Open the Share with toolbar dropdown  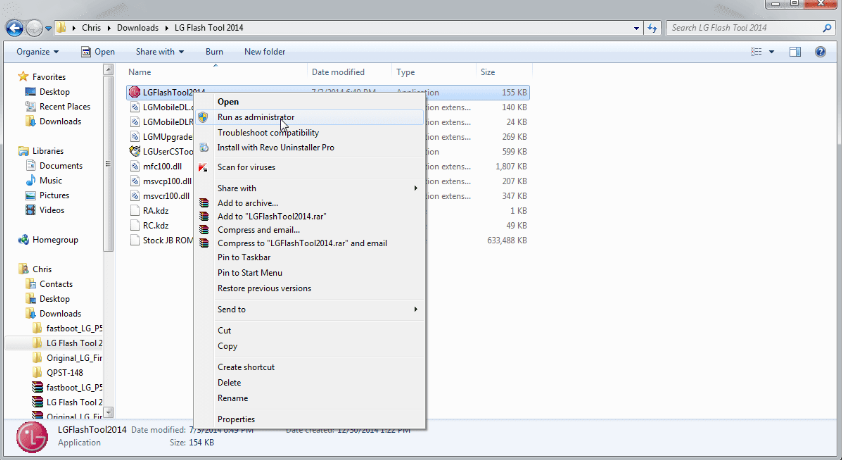tap(159, 52)
